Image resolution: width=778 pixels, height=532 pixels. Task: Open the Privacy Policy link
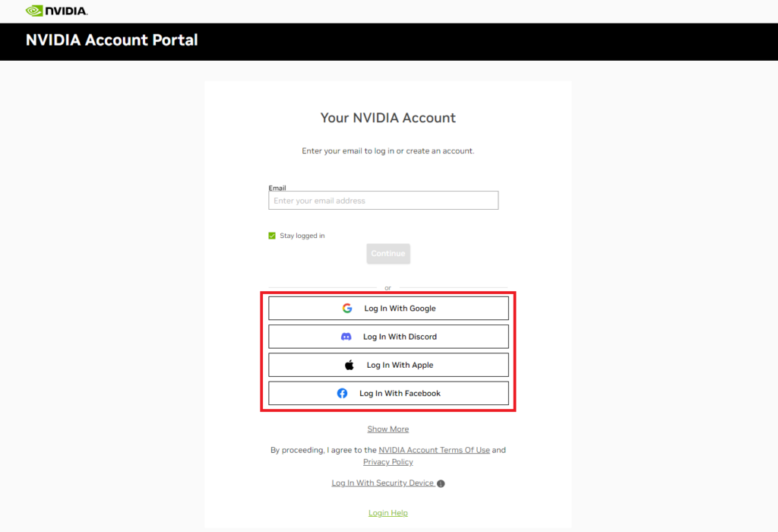pyautogui.click(x=388, y=461)
